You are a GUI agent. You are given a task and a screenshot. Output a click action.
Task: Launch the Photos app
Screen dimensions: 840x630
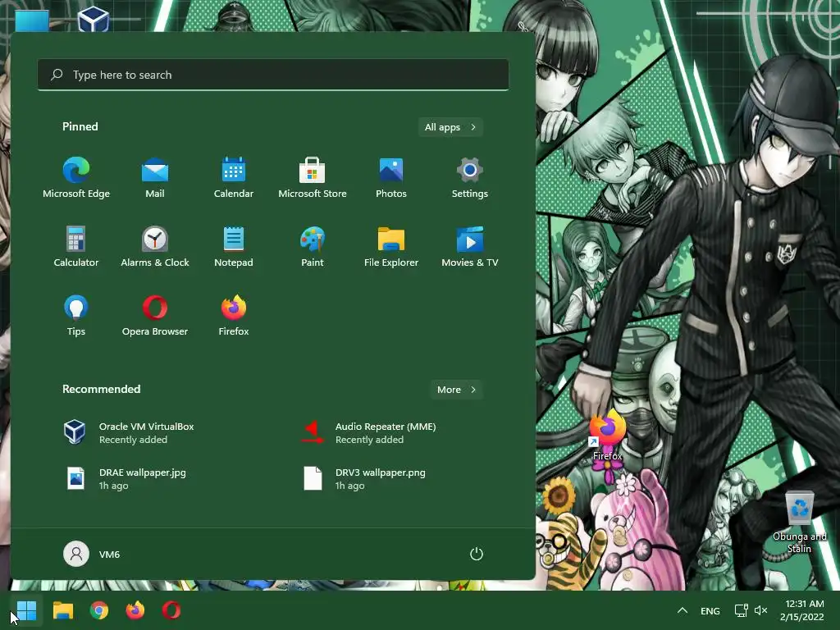(x=391, y=178)
